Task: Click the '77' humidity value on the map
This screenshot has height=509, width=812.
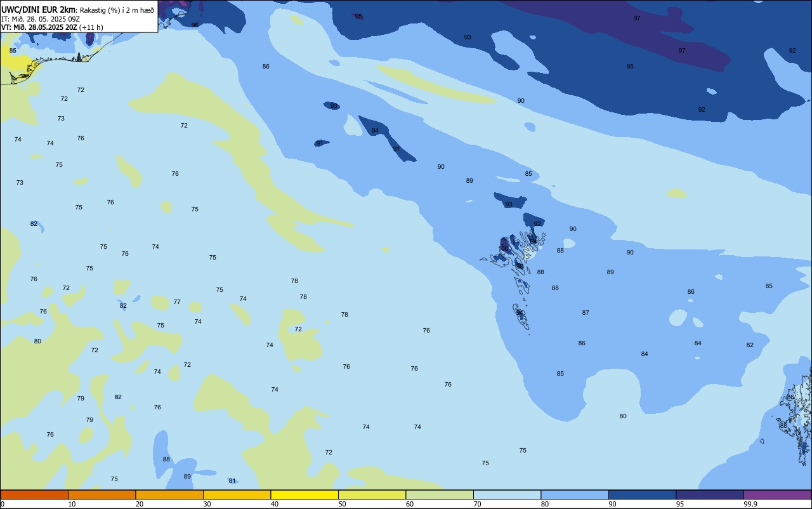Action: coord(177,302)
